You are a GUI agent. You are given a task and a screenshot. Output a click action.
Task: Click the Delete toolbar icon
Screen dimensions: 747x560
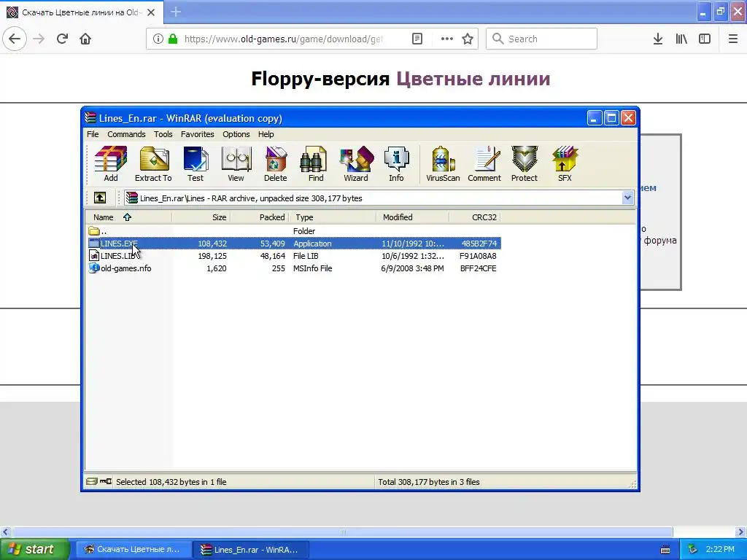(x=275, y=164)
